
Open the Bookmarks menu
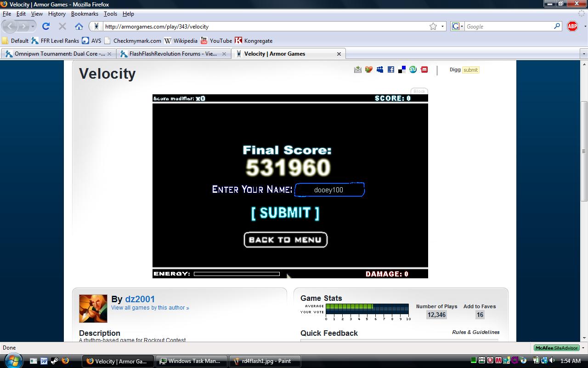point(85,14)
